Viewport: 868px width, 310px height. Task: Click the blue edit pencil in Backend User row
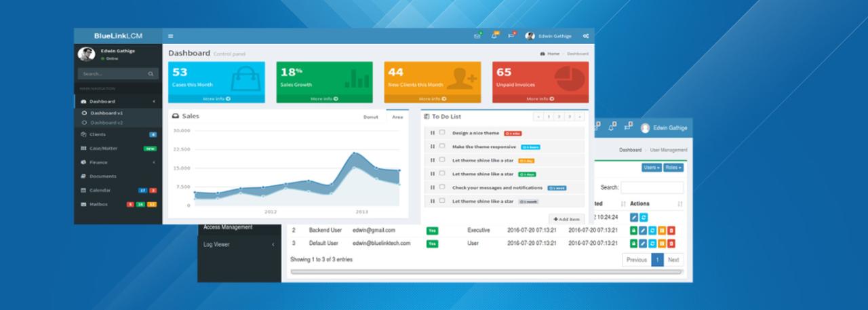643,231
